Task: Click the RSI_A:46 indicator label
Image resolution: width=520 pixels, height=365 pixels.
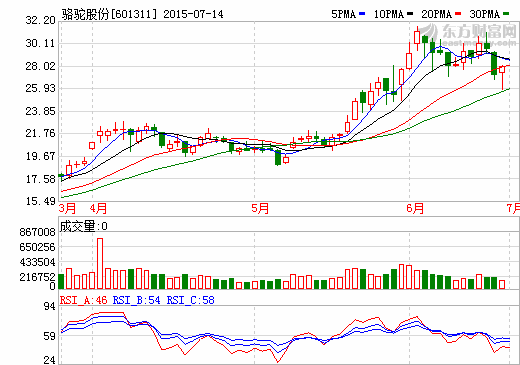Action: [84, 300]
